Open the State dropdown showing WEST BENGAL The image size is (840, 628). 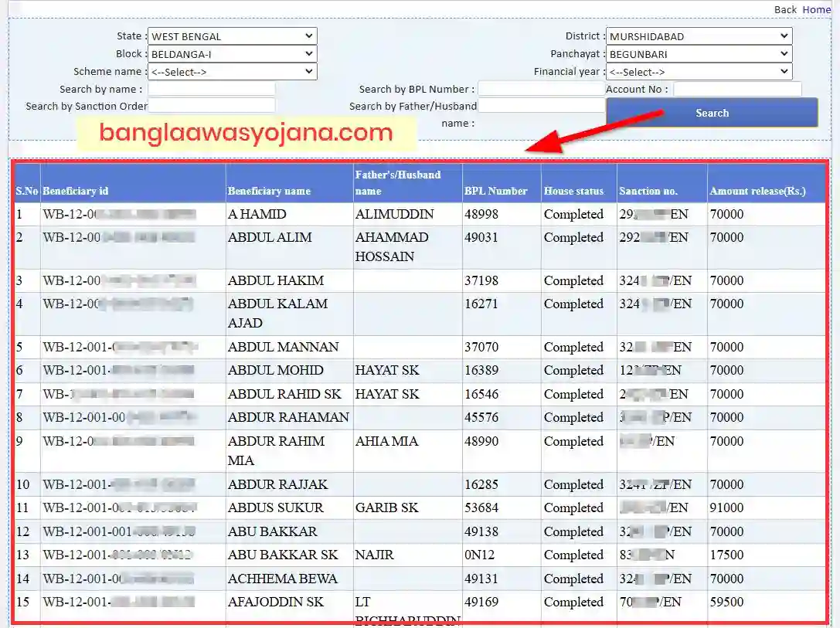232,36
